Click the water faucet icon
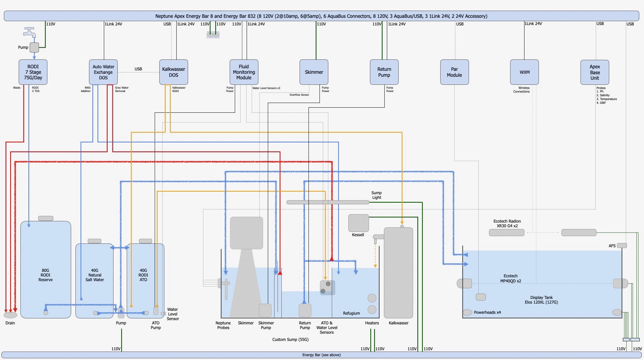Image resolution: width=644 pixels, height=360 pixels. pyautogui.click(x=30, y=32)
